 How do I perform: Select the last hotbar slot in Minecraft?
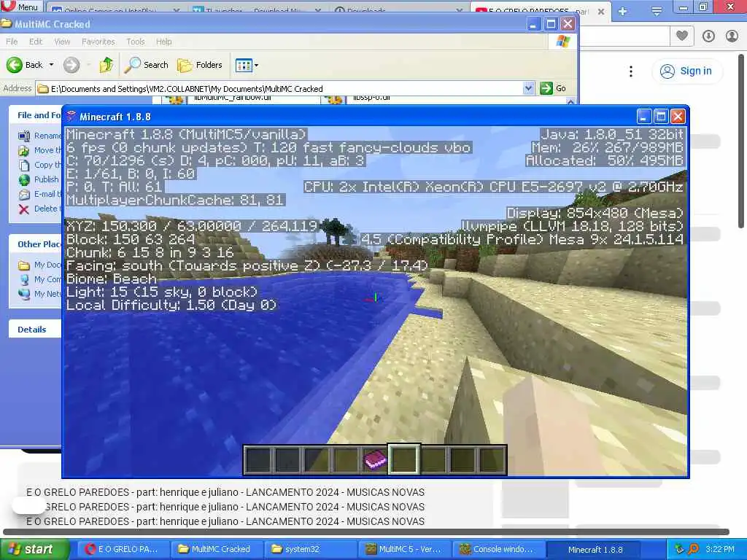(492, 460)
